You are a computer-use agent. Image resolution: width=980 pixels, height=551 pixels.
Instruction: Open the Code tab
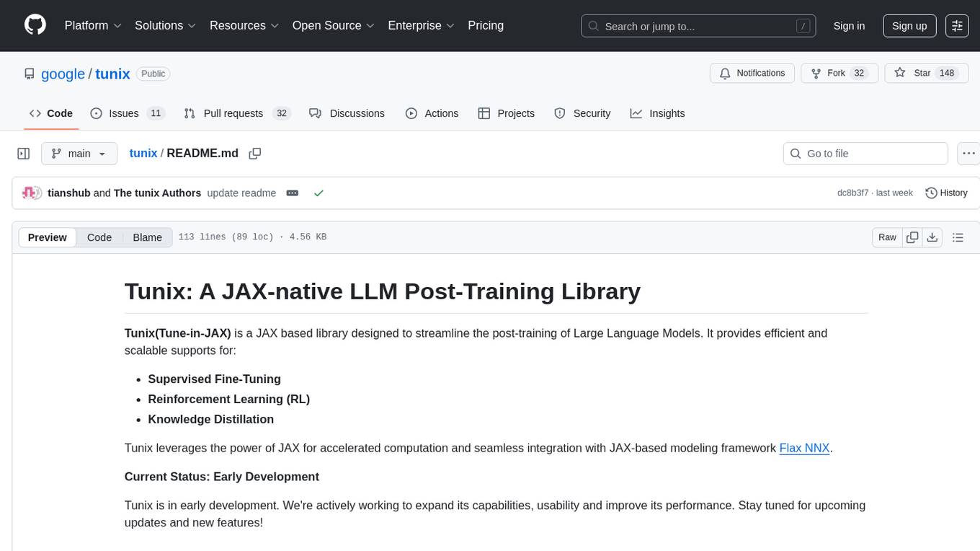tap(51, 113)
